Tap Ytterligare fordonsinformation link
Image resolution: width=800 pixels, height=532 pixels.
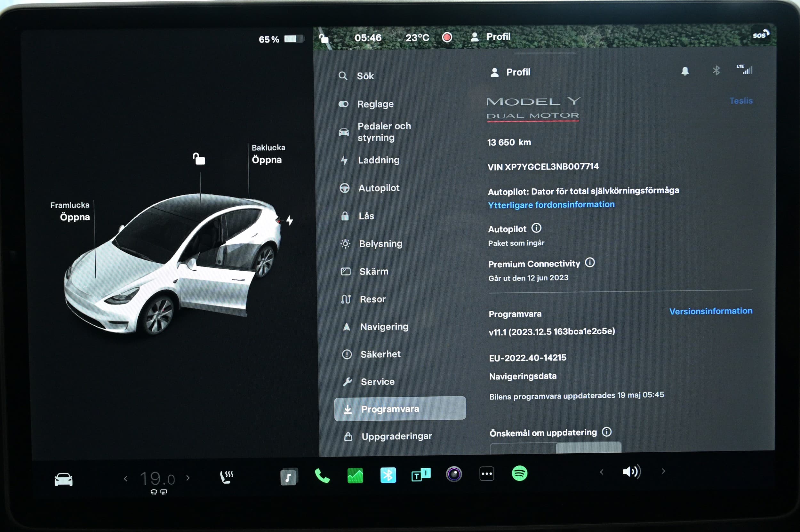(x=551, y=205)
